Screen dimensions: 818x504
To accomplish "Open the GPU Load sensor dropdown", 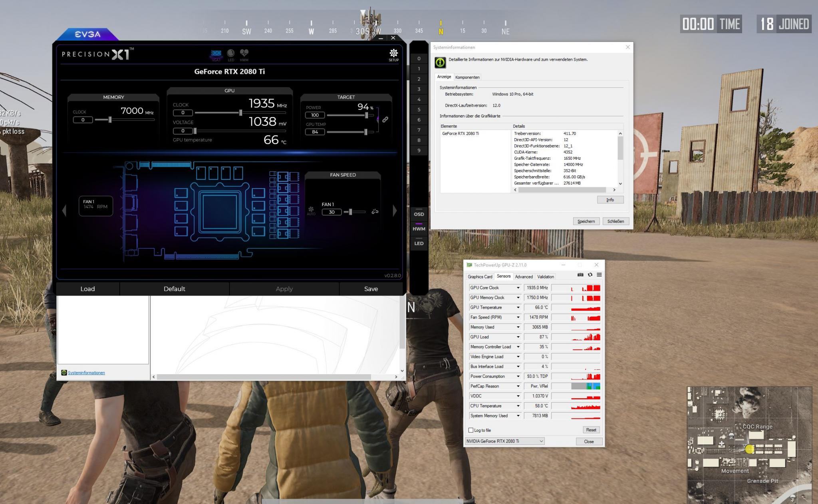I will pyautogui.click(x=518, y=337).
